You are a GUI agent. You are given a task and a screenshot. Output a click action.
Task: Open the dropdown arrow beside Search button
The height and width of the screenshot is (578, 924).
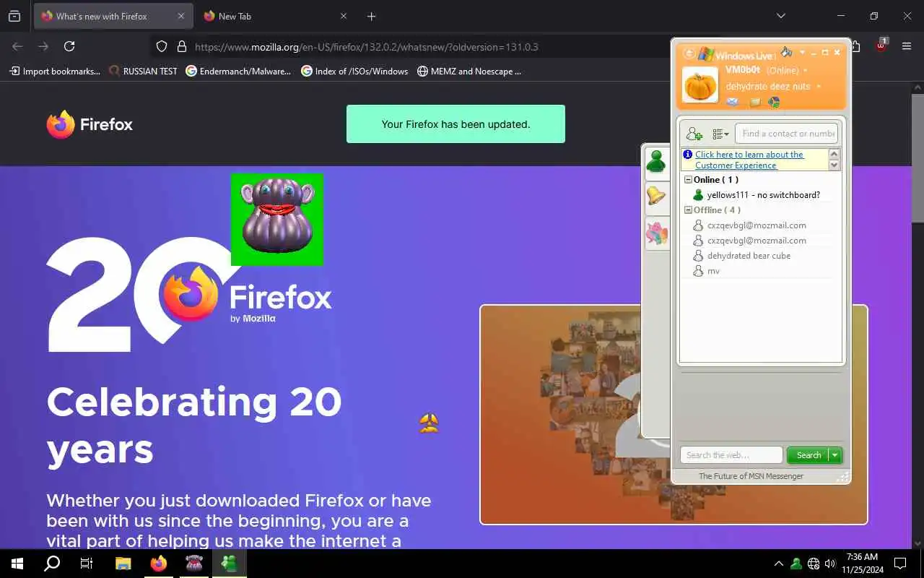835,455
